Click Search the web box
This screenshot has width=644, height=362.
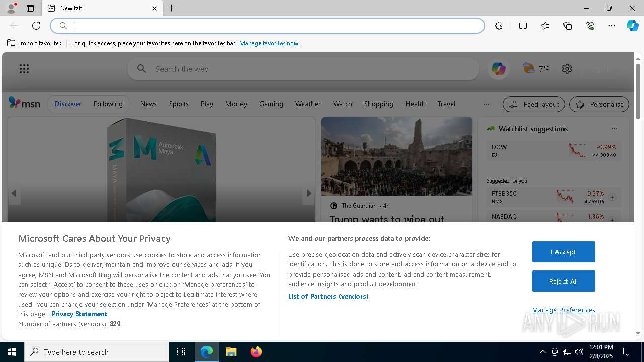303,69
